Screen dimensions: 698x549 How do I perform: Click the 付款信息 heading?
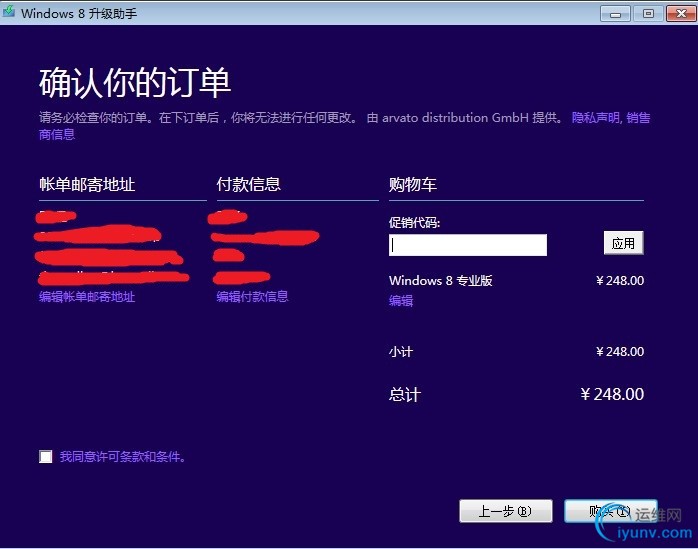(249, 184)
